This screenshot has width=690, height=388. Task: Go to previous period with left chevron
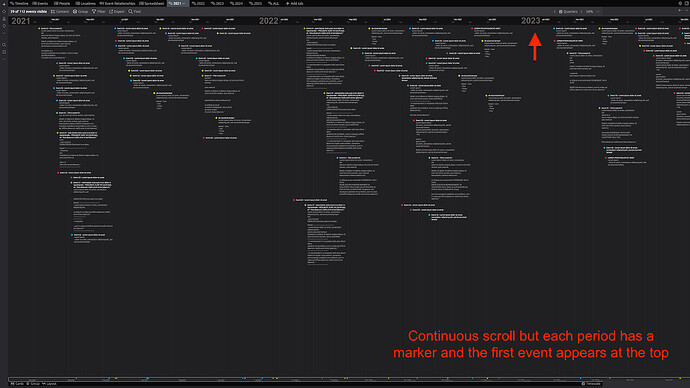click(x=554, y=11)
